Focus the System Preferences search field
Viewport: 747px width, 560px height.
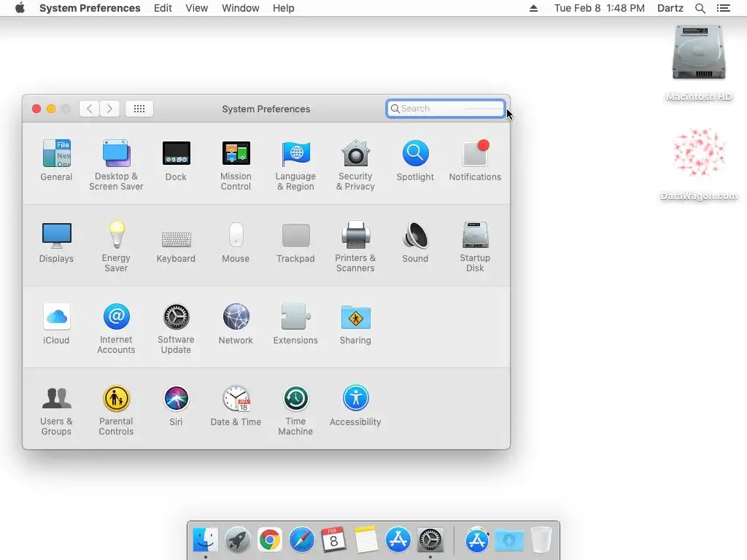pyautogui.click(x=446, y=109)
